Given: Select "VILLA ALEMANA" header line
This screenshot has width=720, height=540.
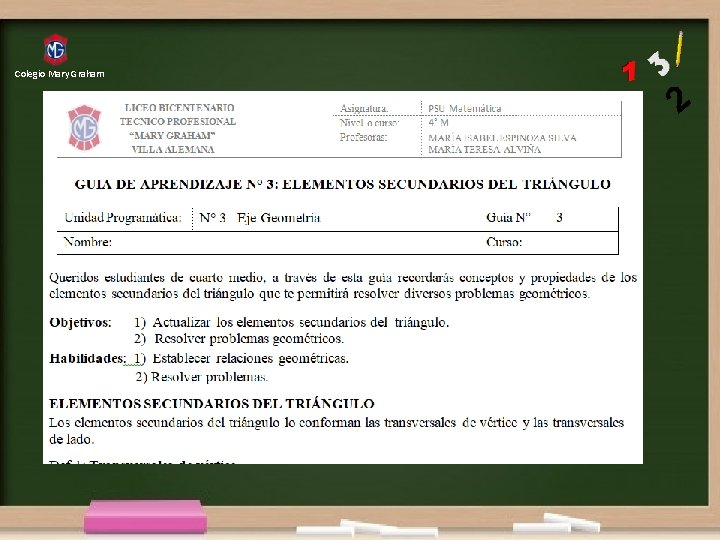Looking at the screenshot, I should [x=173, y=149].
